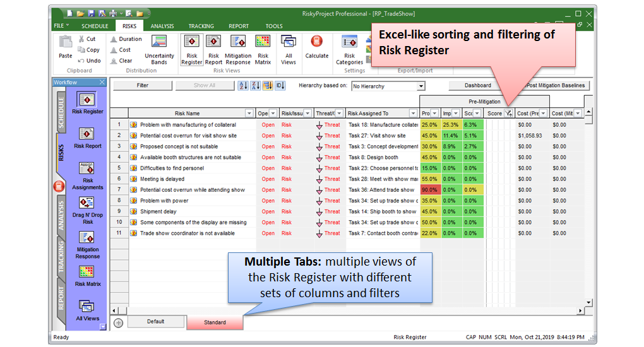The image size is (644, 347).
Task: Switch to the ANALYSIS ribbon tab
Action: tap(162, 26)
